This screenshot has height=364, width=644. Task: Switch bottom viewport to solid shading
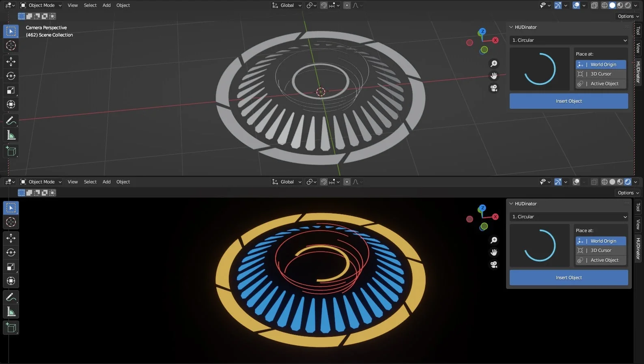click(612, 182)
